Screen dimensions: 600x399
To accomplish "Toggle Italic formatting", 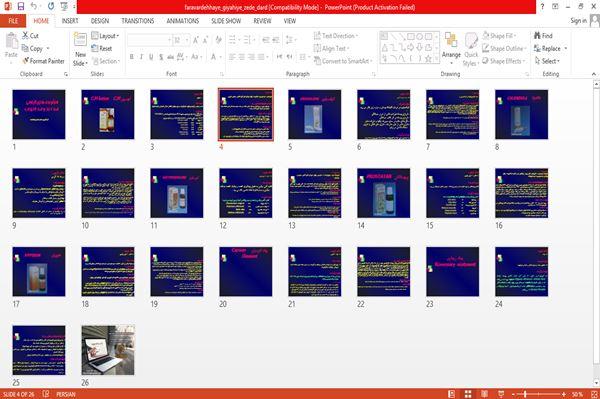I will [141, 57].
